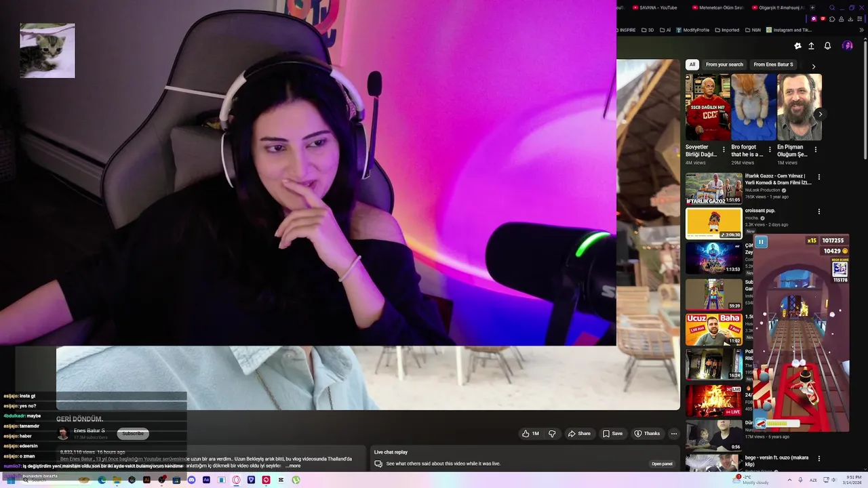Like the video showing 1M likes
Viewport: 868px width, 488px height.
(530, 434)
